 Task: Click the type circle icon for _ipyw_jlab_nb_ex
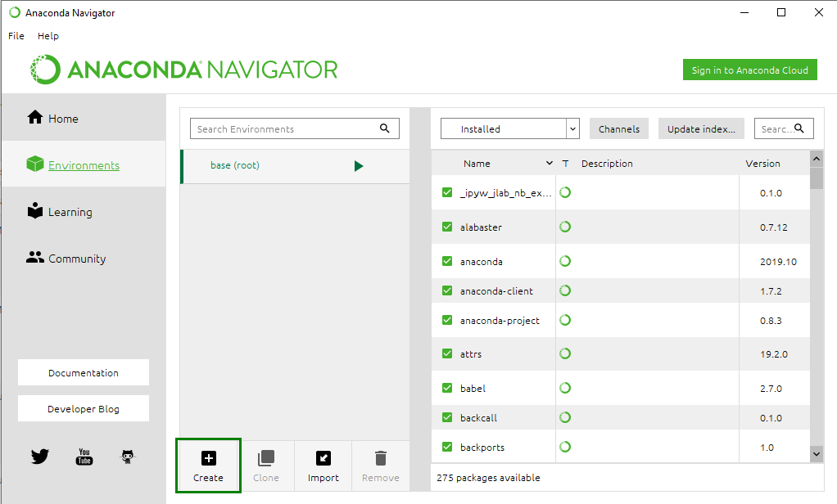tap(565, 192)
